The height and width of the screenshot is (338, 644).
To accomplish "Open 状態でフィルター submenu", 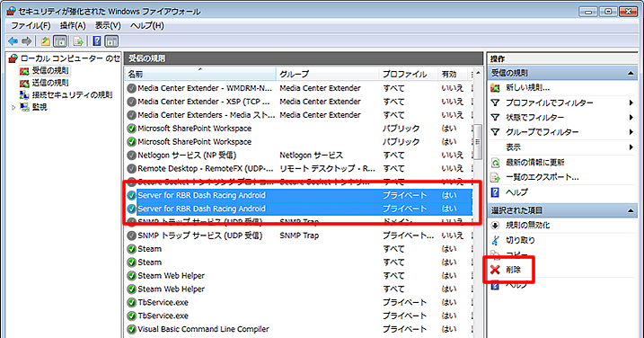I will tap(534, 118).
